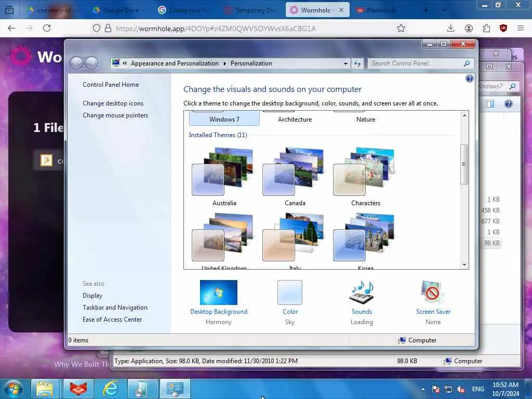The image size is (532, 399).
Task: Choose the Architecture theme label
Action: point(295,119)
